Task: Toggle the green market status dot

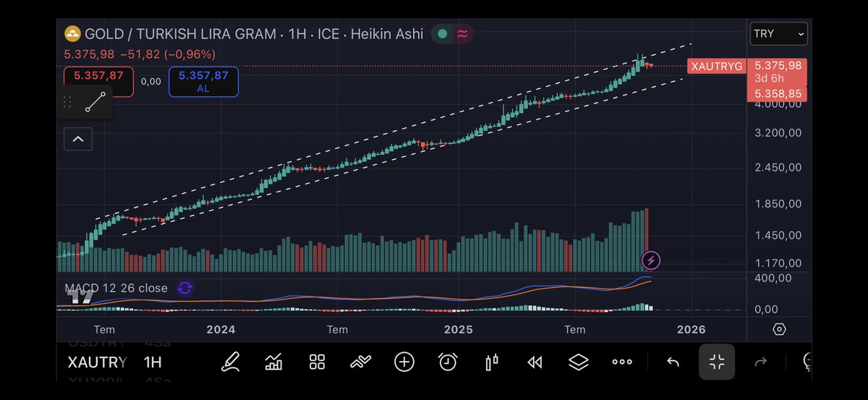Action: pos(443,34)
